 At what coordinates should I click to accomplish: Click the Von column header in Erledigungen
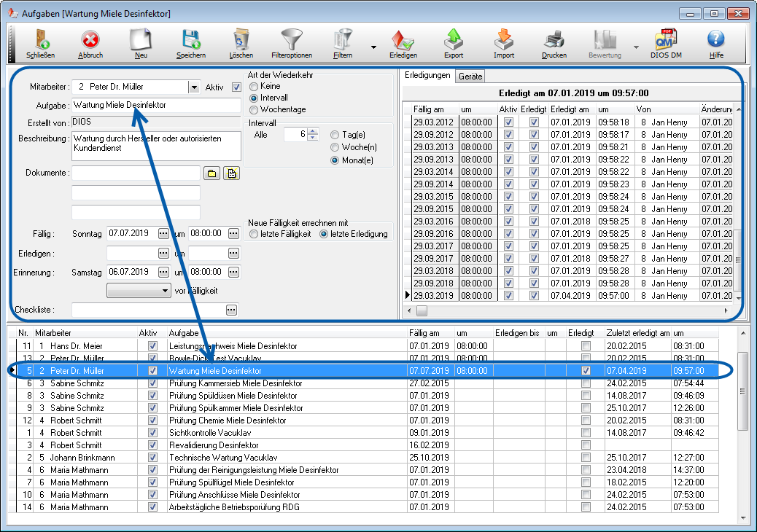667,109
